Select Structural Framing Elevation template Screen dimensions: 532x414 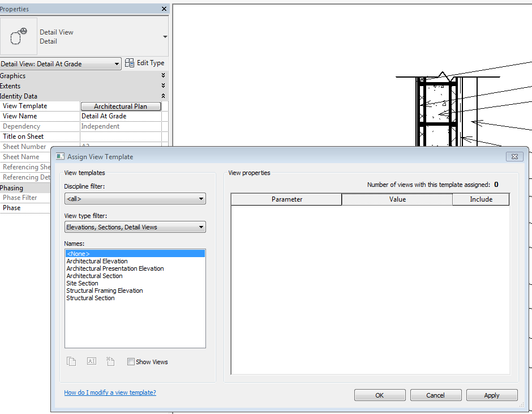[105, 291]
